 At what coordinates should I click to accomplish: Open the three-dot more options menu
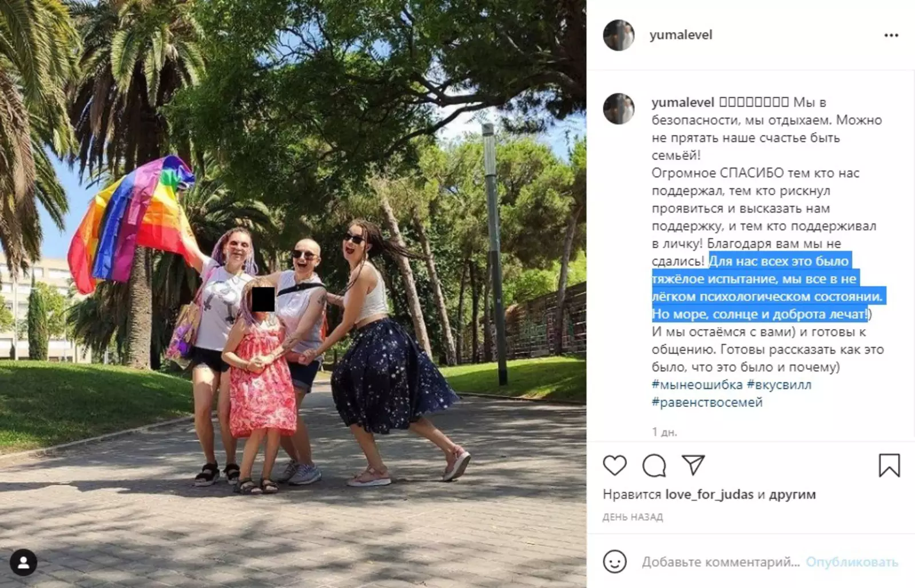click(x=891, y=35)
